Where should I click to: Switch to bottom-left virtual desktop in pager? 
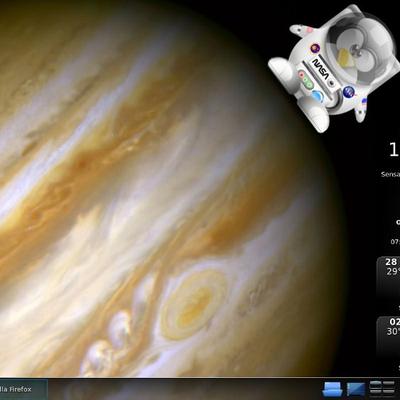(x=375, y=393)
